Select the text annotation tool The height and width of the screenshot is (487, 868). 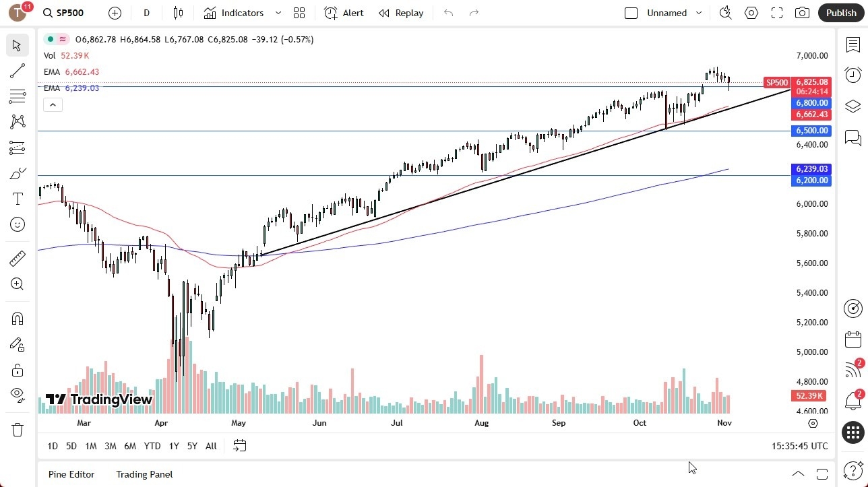coord(17,198)
